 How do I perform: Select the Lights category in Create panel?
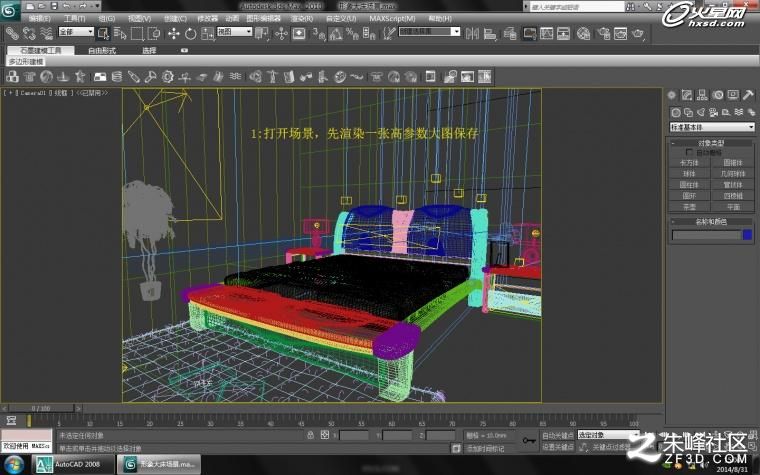(x=700, y=112)
